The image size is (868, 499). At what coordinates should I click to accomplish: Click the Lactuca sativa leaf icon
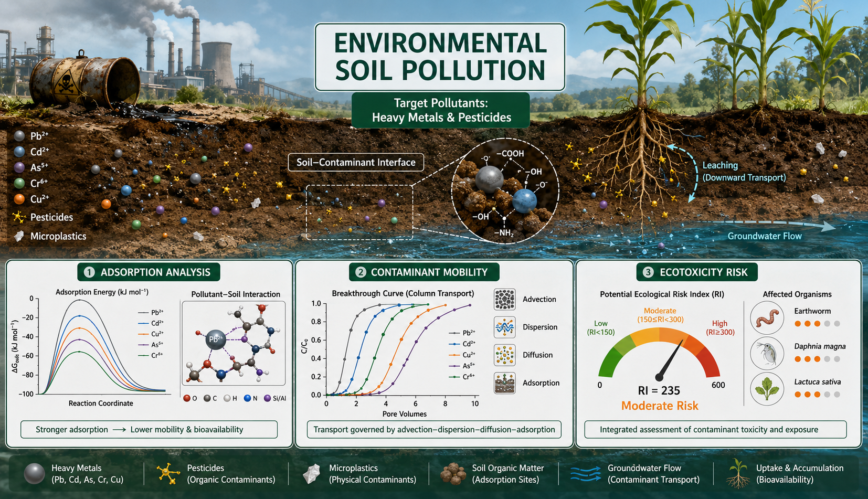(x=767, y=389)
